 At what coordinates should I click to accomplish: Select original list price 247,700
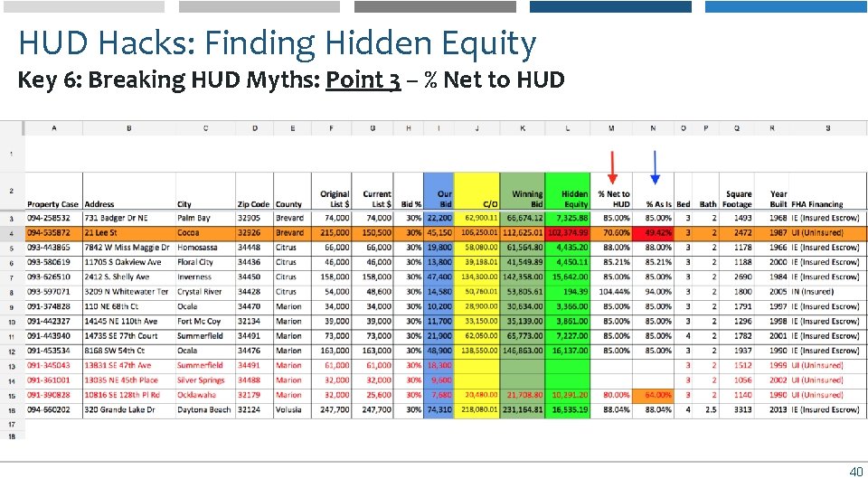[332, 410]
